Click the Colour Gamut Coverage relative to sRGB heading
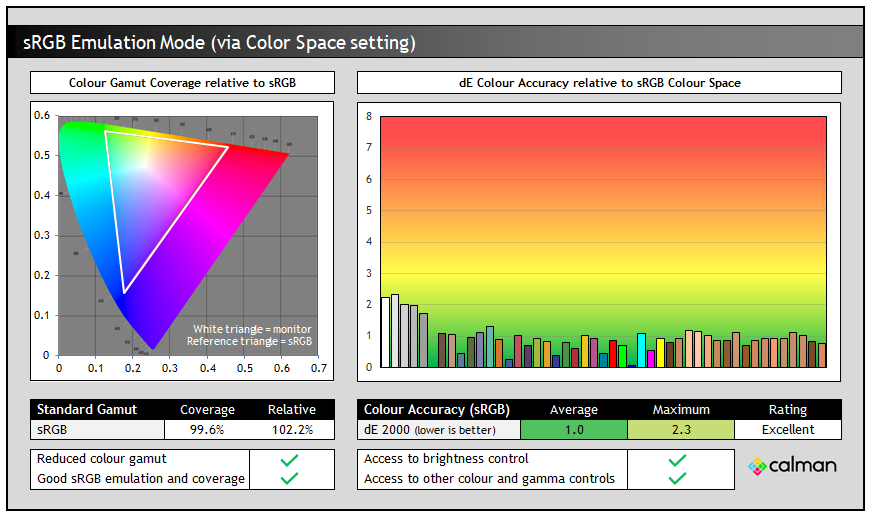The image size is (872, 511). coord(182,82)
